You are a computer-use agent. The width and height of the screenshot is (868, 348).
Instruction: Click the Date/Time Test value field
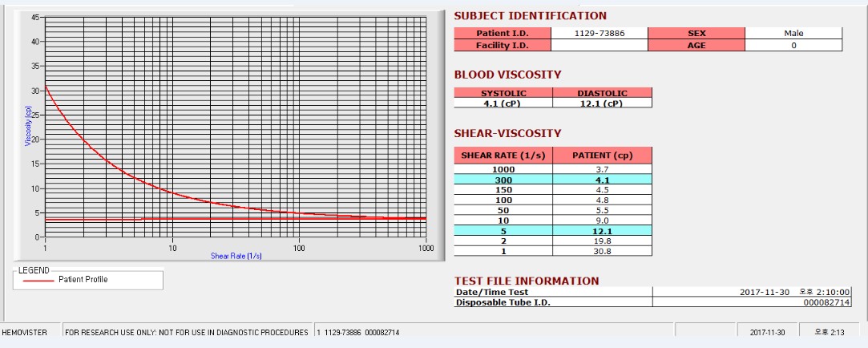click(752, 292)
